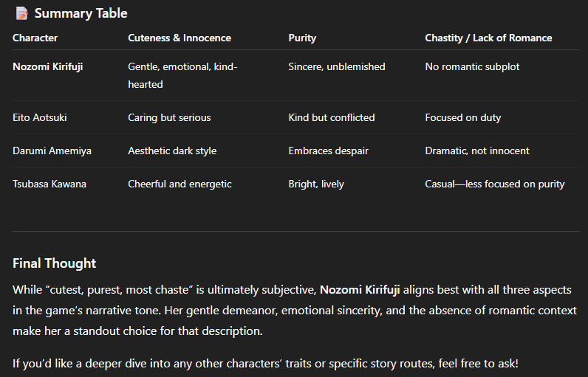Select the Nozomi Kirifuji row name cell
Screen dimensions: 588x377
47,66
